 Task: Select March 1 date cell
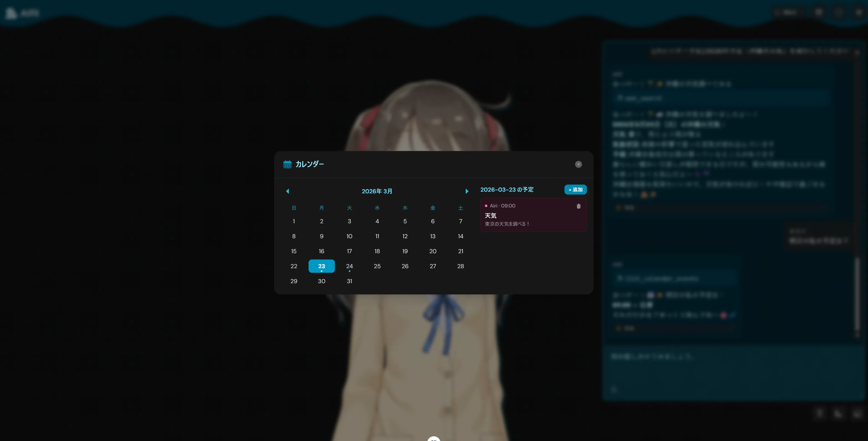(x=294, y=221)
